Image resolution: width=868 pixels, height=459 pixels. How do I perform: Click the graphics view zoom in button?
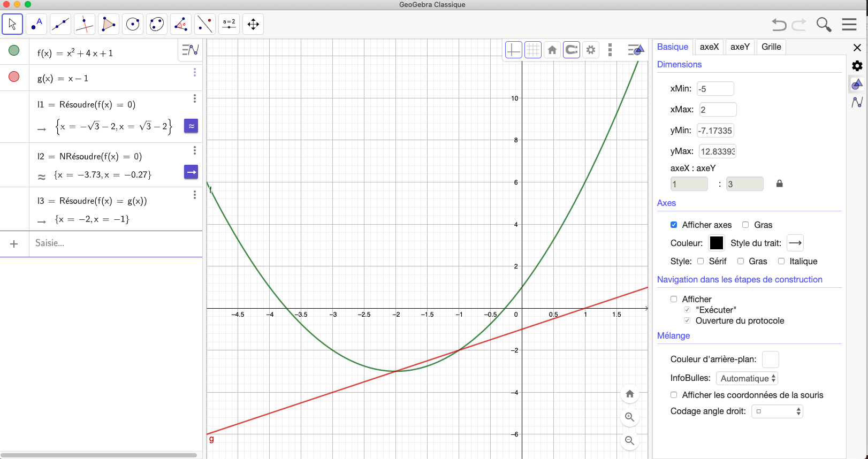pyautogui.click(x=630, y=417)
